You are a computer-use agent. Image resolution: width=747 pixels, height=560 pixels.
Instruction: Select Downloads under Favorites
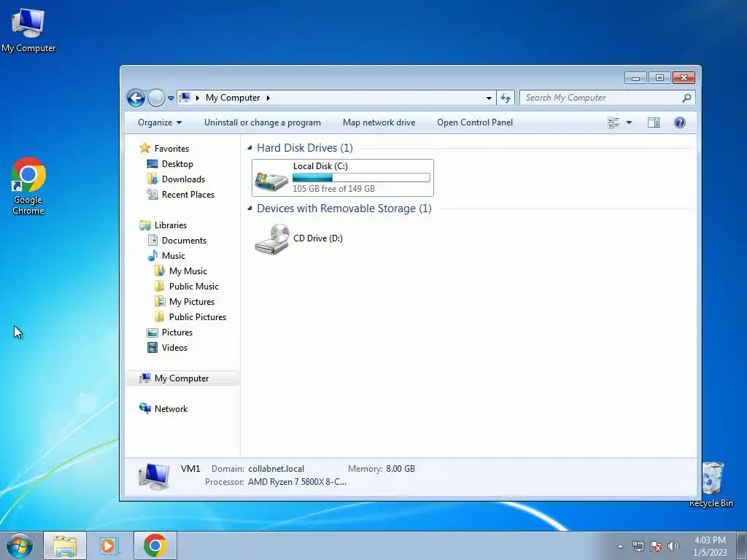176,179
